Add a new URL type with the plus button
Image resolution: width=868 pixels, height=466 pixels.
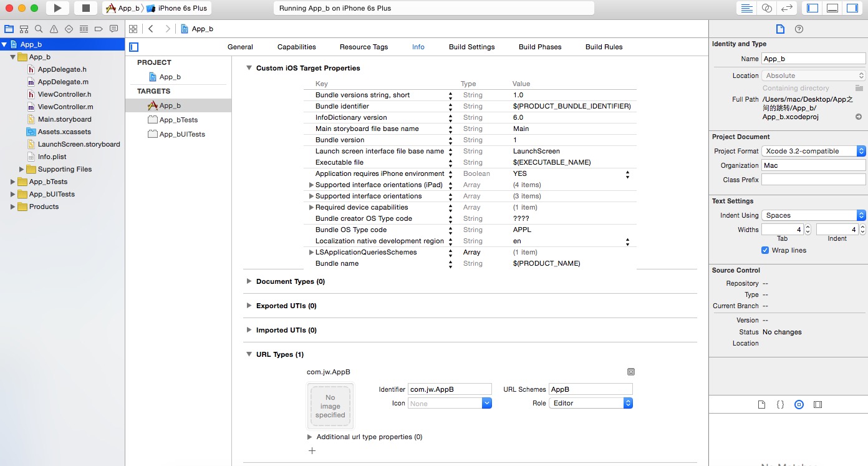point(312,450)
